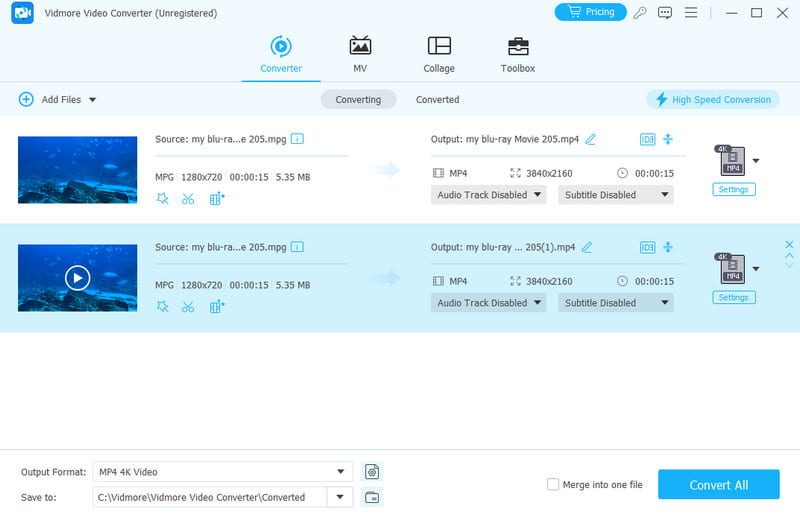The width and height of the screenshot is (800, 515).
Task: Open effects editor for first file
Action: tap(162, 199)
